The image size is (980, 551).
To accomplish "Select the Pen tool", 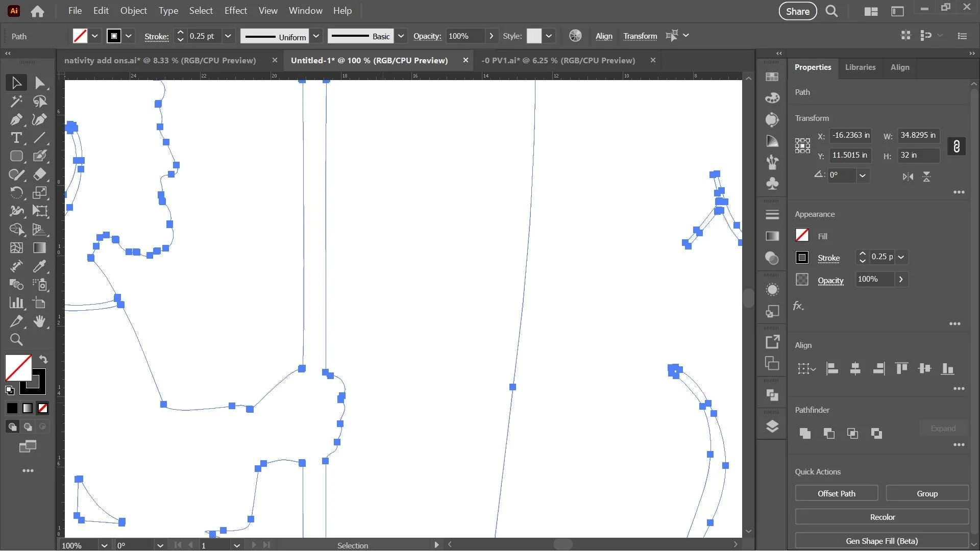I will (16, 119).
